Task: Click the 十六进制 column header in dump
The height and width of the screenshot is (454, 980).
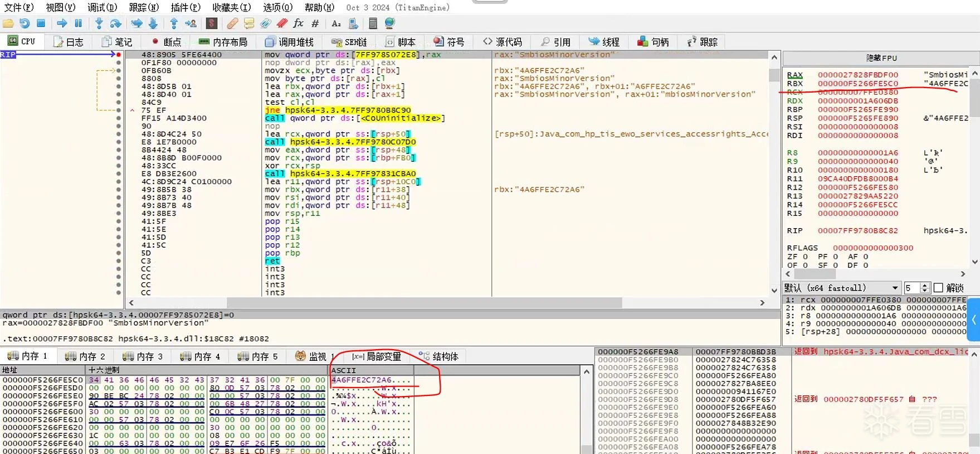Action: point(207,370)
